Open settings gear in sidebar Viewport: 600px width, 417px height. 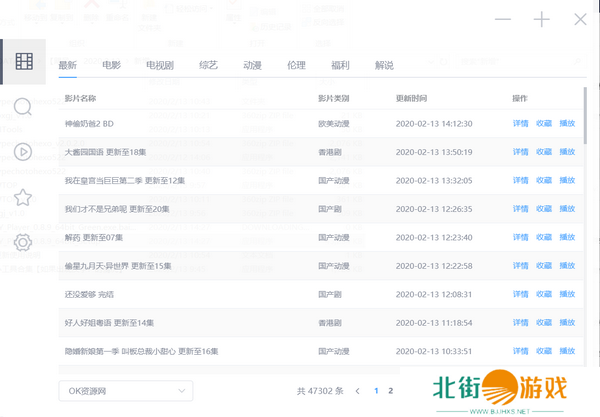[x=24, y=242]
